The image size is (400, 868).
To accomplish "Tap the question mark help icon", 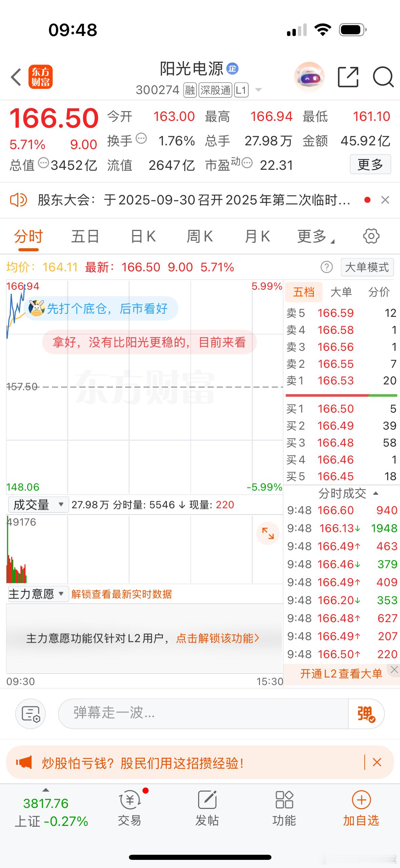I will pyautogui.click(x=326, y=267).
